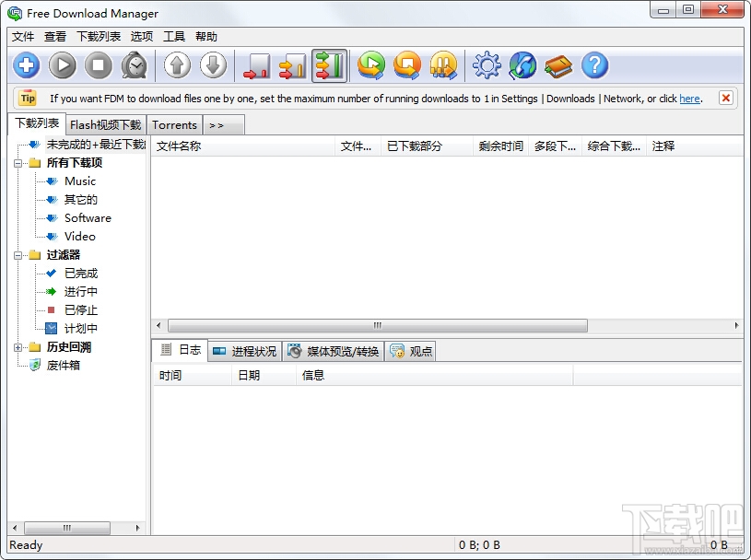Add a new download with the plus icon

(26, 65)
